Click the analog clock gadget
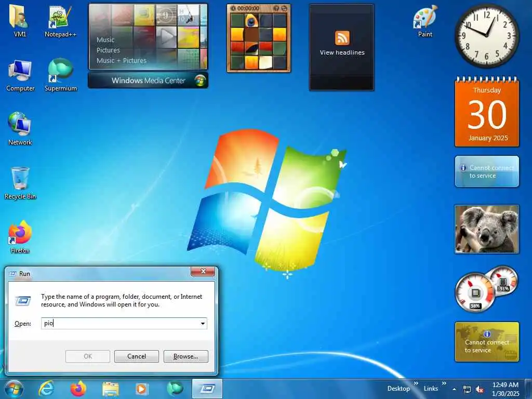This screenshot has width=532, height=399. coord(487,36)
